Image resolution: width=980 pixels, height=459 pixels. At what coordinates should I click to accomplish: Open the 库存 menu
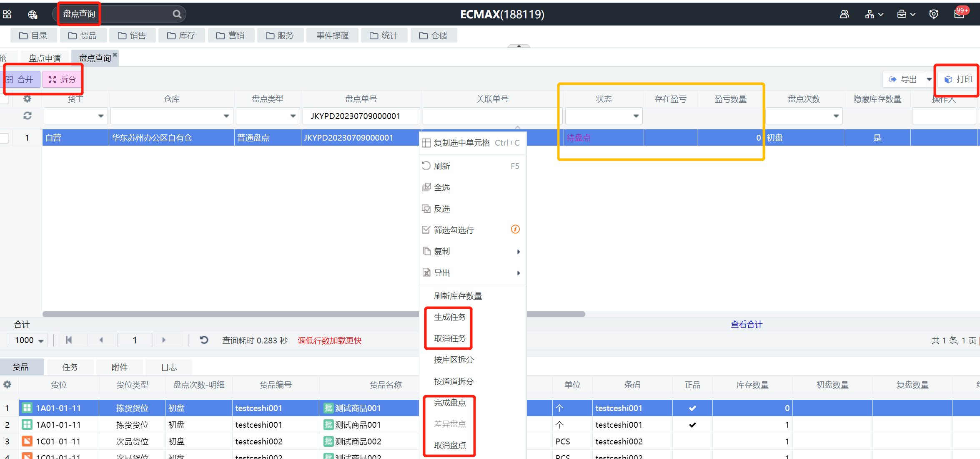(x=181, y=35)
